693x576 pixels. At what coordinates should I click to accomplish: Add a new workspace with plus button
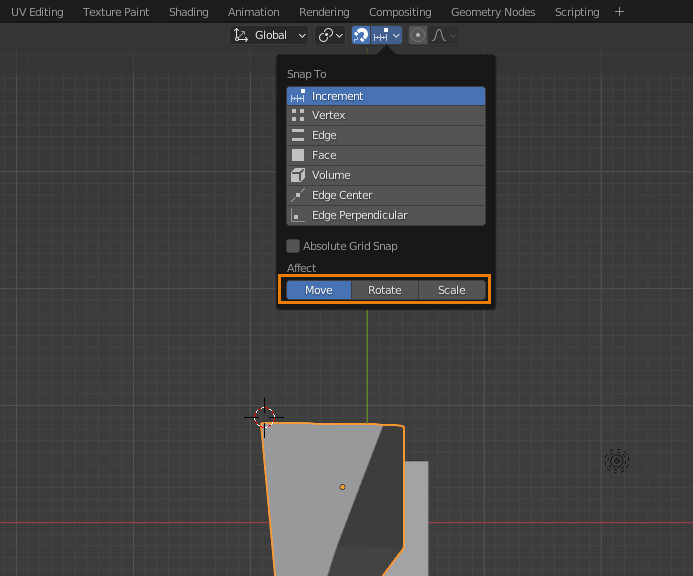(619, 12)
